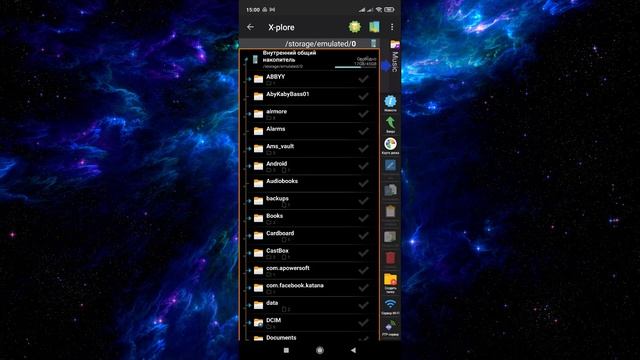This screenshot has width=640, height=360.
Task: Open the Cardboard folder name
Action: pyautogui.click(x=280, y=233)
